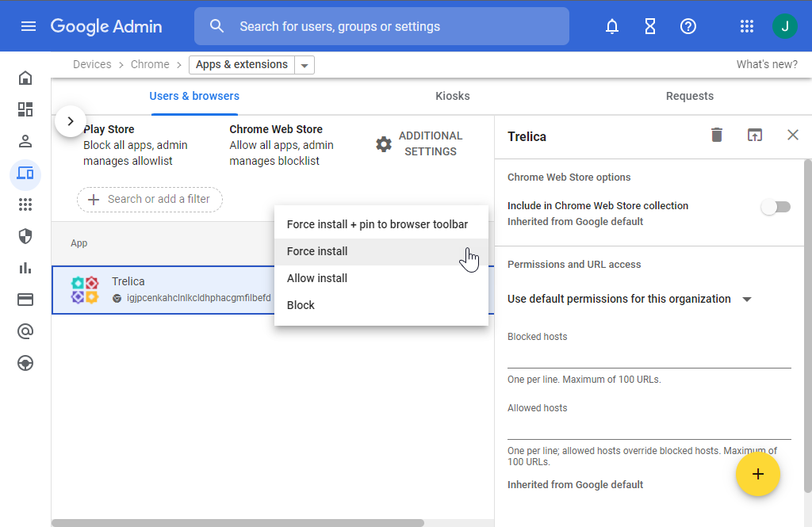Click Chrome breadcrumb link

150,64
